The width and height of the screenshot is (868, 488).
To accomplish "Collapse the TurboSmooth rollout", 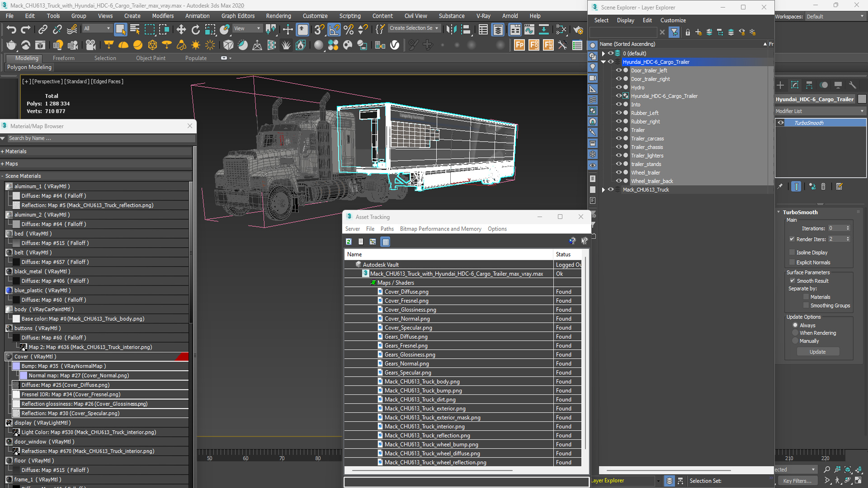I will (779, 212).
